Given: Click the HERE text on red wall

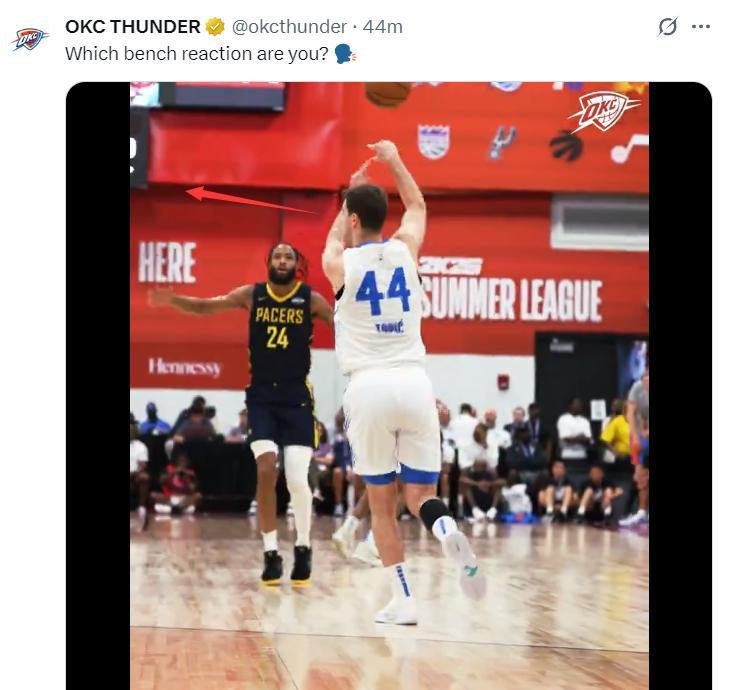Looking at the screenshot, I should click(x=167, y=262).
